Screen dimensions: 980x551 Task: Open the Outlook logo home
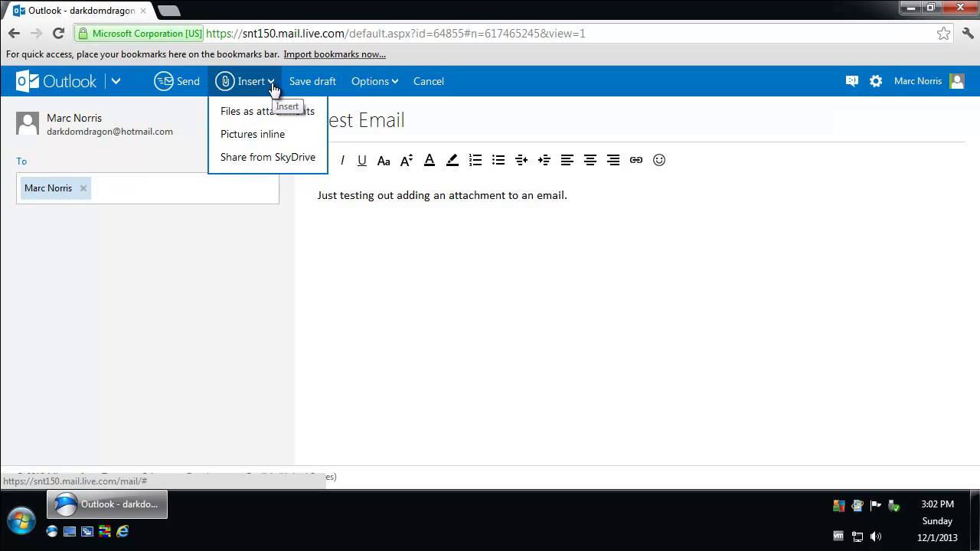click(57, 81)
